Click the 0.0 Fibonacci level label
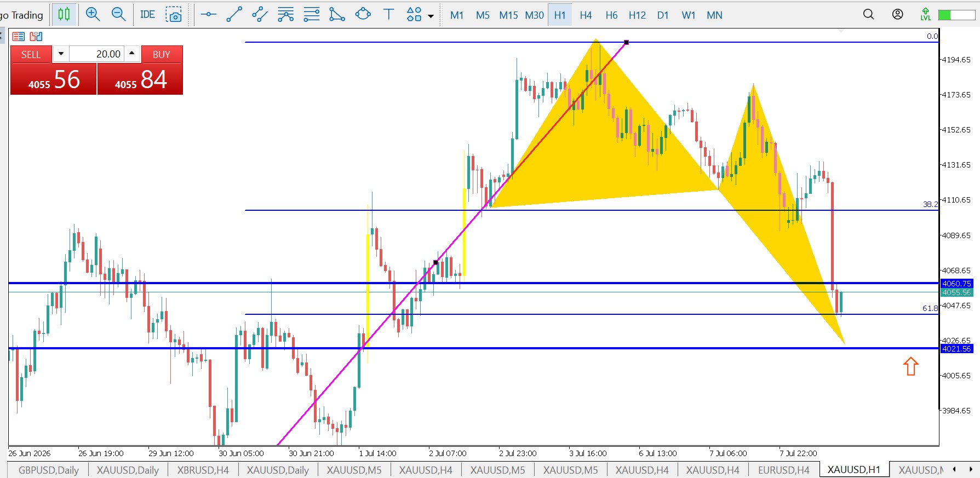This screenshot has width=980, height=478. [x=932, y=36]
